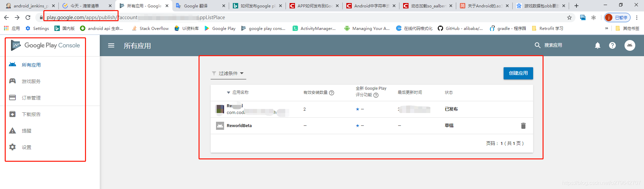Click the star rating in ReworldBeta row

tap(360, 126)
